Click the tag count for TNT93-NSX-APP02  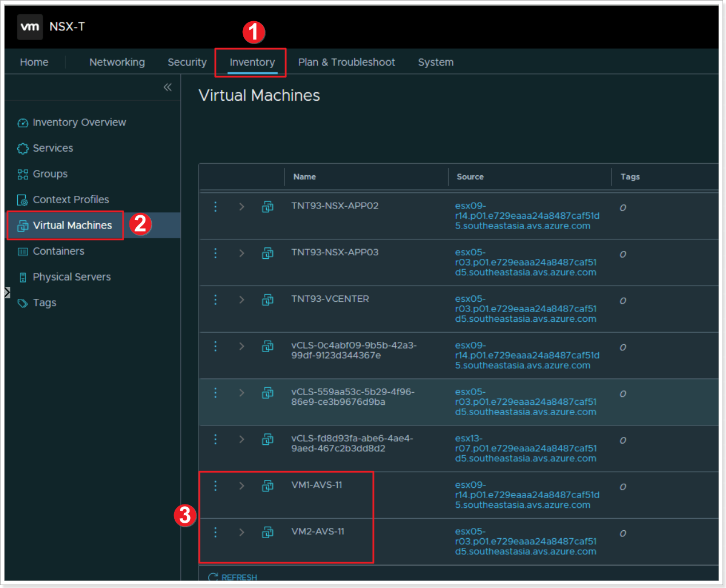(x=623, y=208)
